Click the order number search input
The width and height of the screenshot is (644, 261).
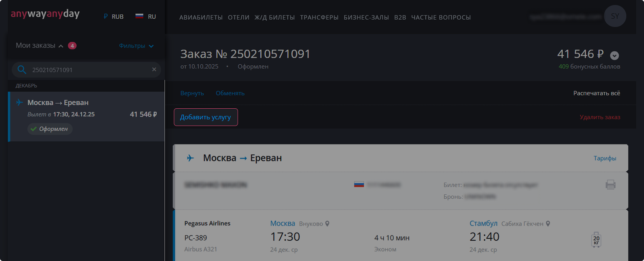point(88,70)
